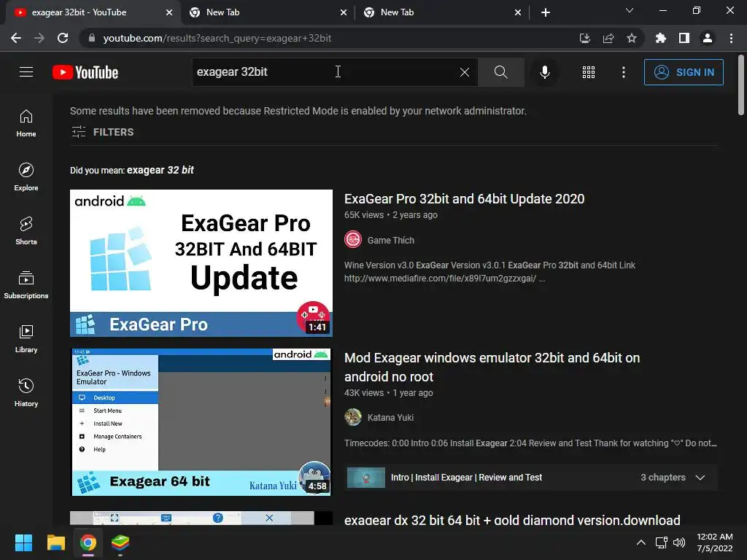Close the first New Tab

click(344, 13)
